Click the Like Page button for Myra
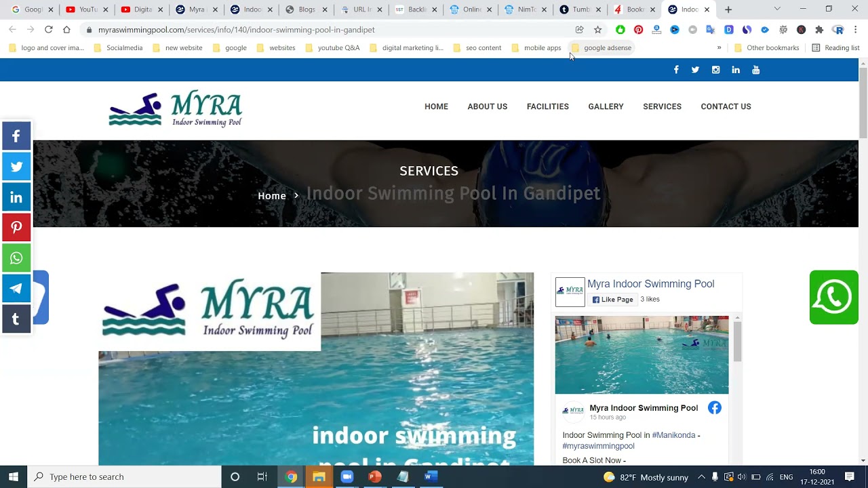The image size is (868, 488). coord(612,300)
